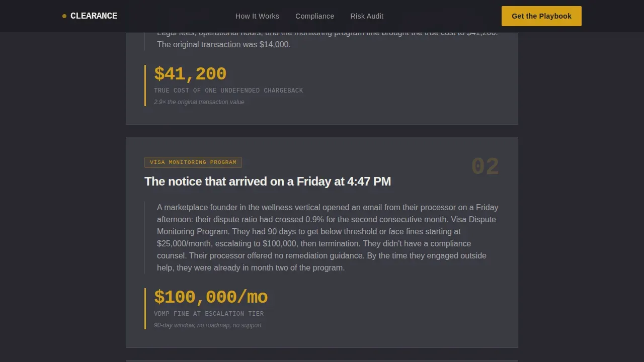The height and width of the screenshot is (362, 644).
Task: Click the $41,200 statistic figure
Action: (x=190, y=74)
